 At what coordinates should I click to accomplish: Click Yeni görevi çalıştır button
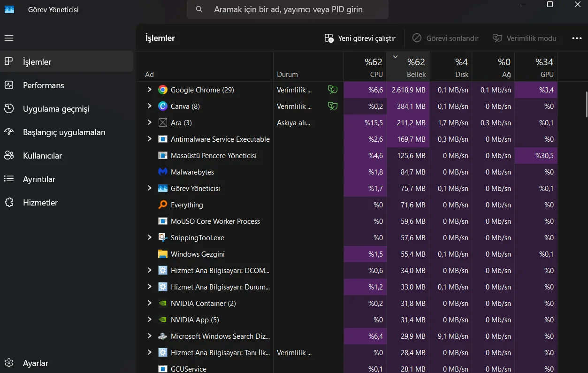(360, 38)
